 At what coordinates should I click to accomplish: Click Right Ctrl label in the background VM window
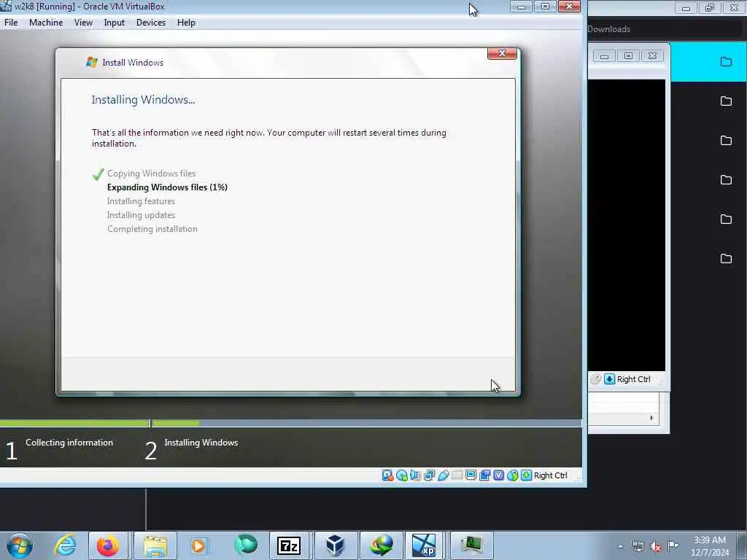coord(634,379)
